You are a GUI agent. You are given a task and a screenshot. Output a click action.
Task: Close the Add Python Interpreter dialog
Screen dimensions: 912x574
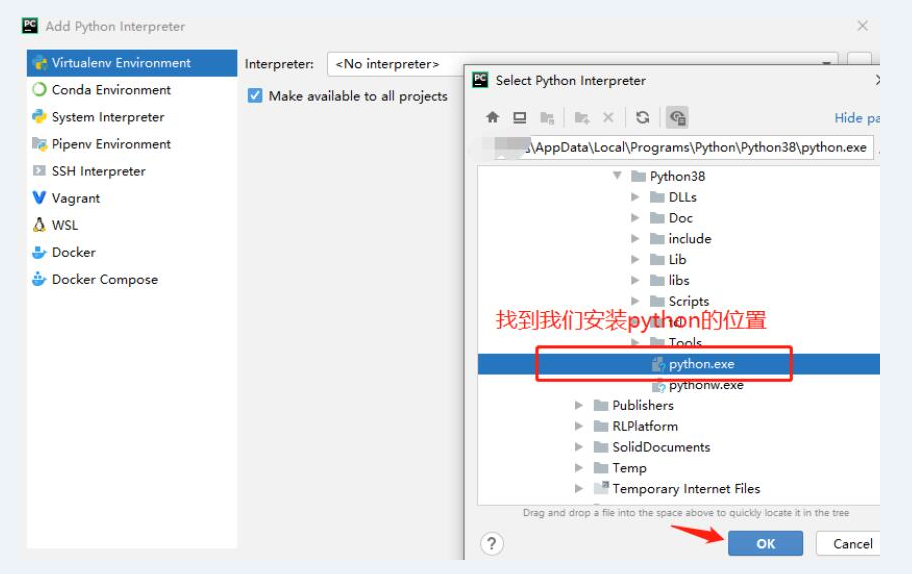point(863,26)
